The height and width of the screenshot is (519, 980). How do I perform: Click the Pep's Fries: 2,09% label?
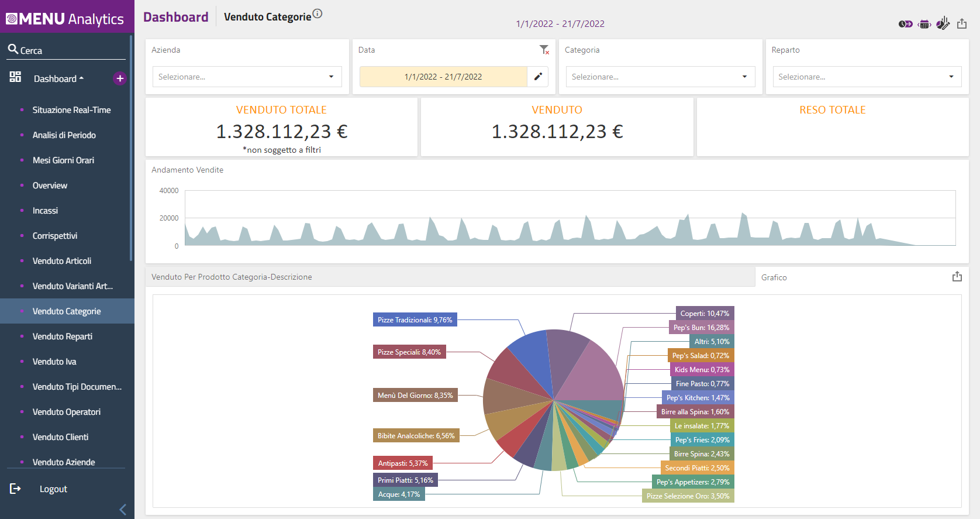(x=702, y=439)
